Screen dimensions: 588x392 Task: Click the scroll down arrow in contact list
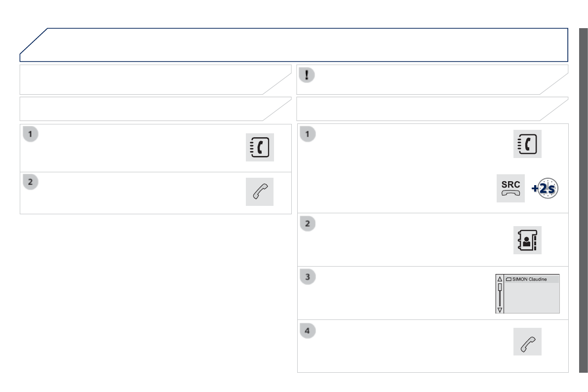[x=500, y=310]
